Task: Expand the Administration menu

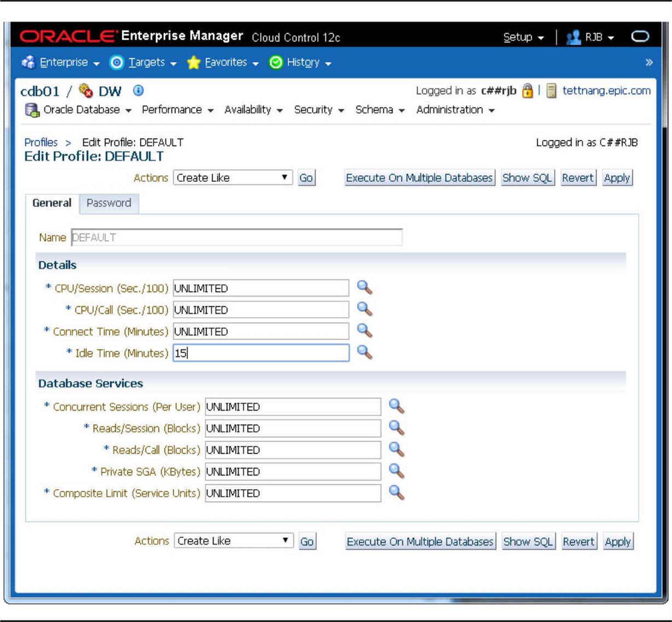Action: (x=455, y=110)
